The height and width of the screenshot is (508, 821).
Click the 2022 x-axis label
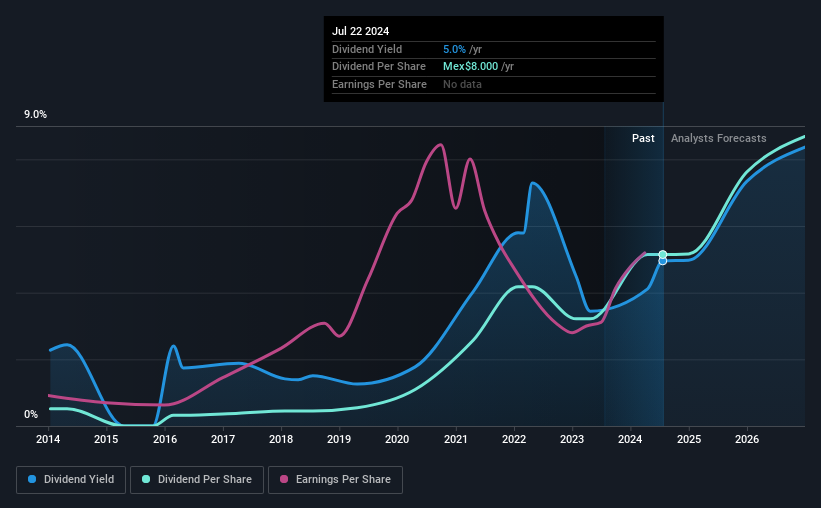pyautogui.click(x=514, y=439)
